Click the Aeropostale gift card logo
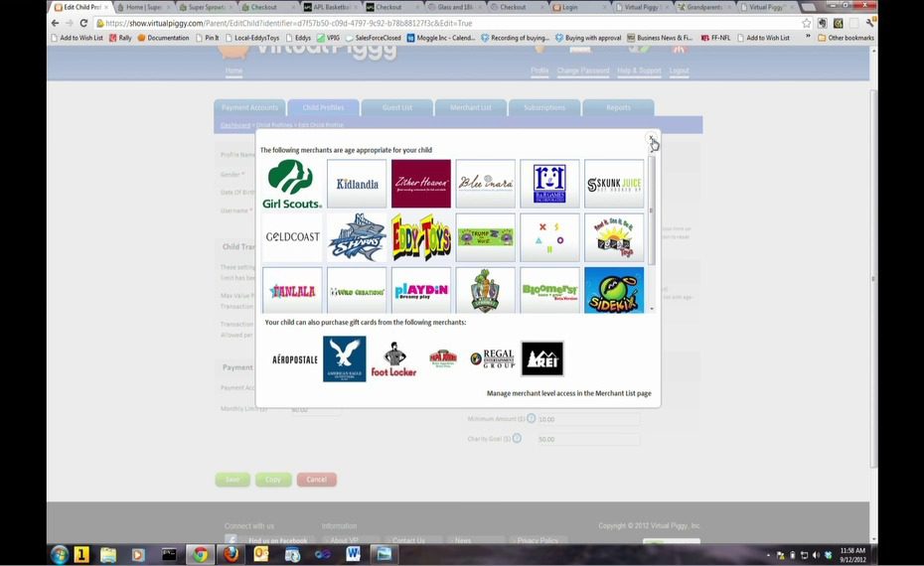The image size is (924, 566). tap(295, 359)
